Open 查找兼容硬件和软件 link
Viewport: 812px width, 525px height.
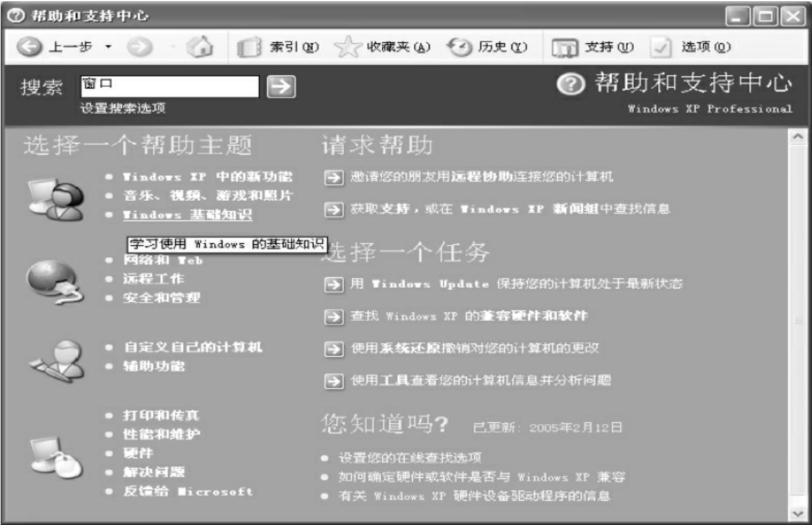point(470,315)
